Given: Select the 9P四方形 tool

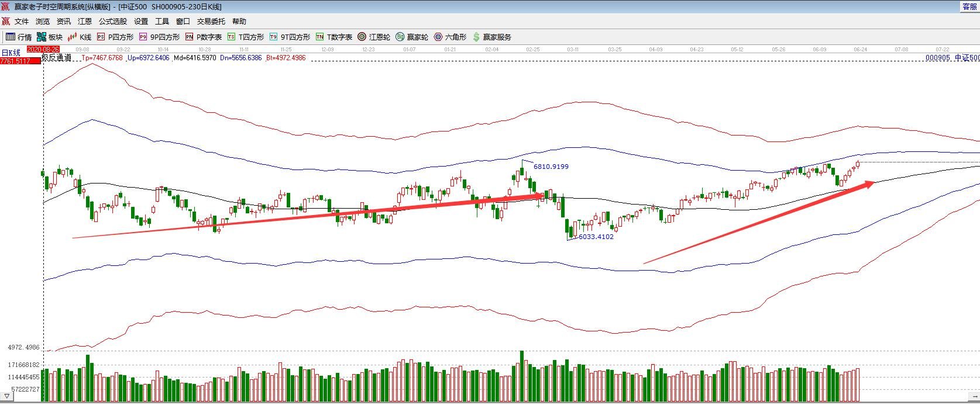Looking at the screenshot, I should coord(159,37).
